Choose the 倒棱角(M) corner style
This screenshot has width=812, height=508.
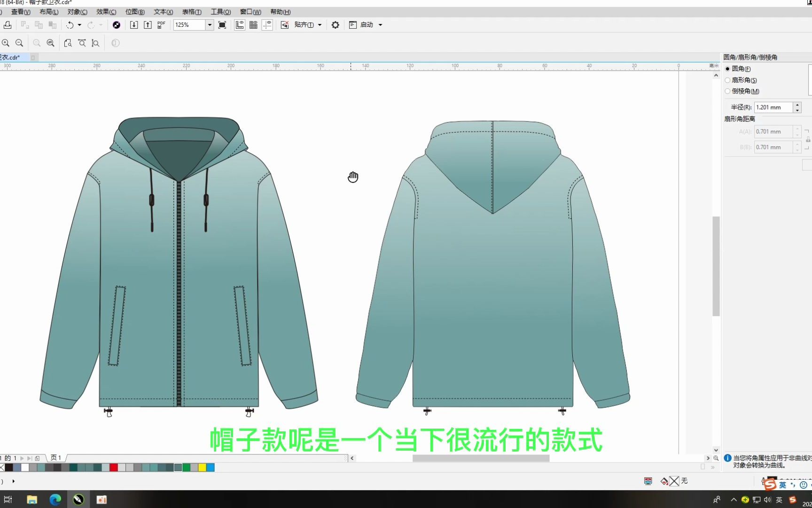point(727,91)
